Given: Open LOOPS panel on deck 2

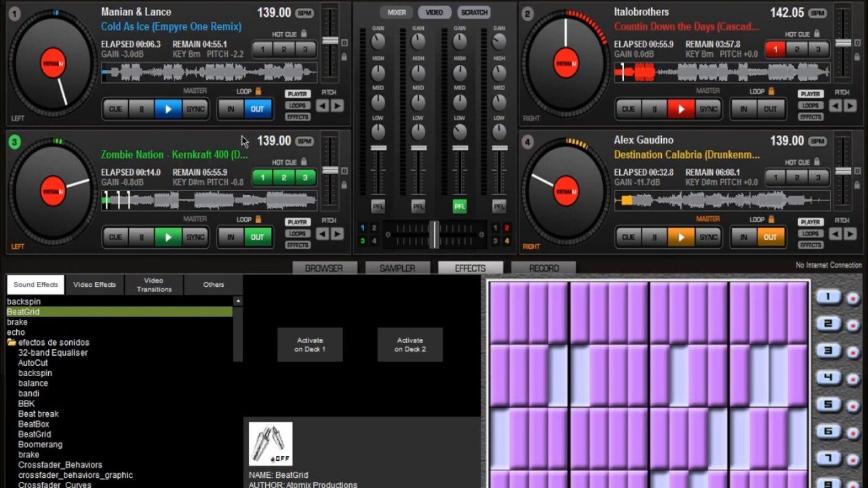Looking at the screenshot, I should (810, 105).
